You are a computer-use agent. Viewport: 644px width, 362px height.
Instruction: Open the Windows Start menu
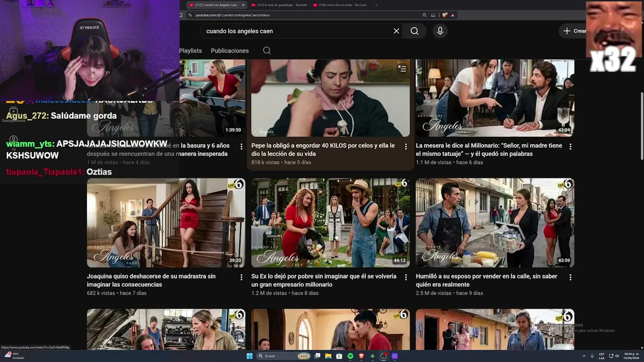pyautogui.click(x=250, y=356)
